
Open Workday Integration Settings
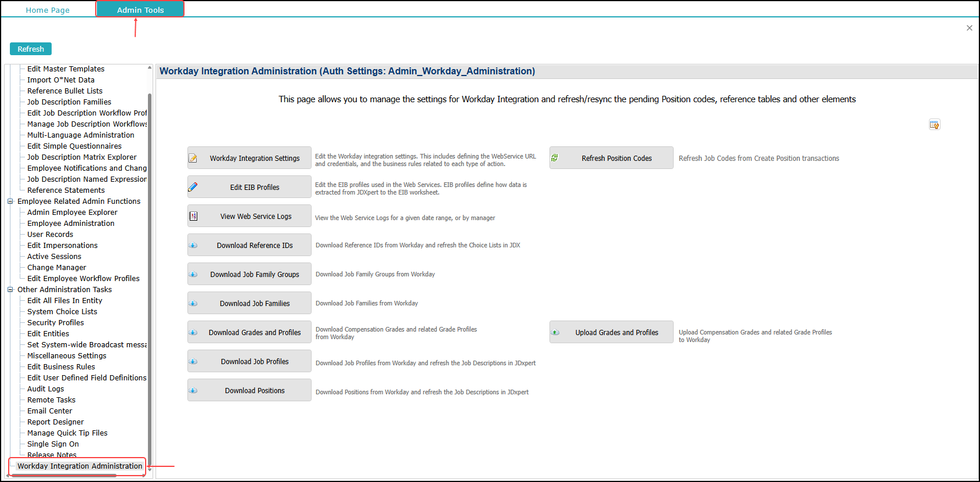[x=249, y=158]
